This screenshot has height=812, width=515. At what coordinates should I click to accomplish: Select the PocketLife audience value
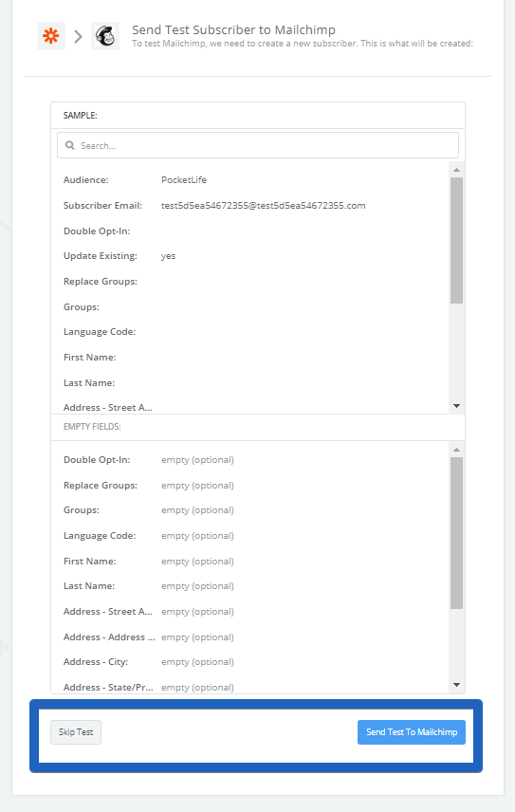[x=184, y=179]
